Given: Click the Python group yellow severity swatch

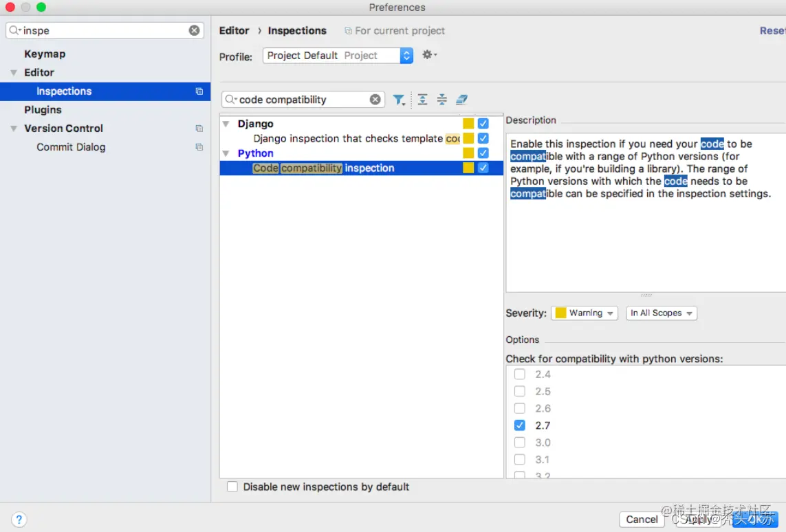Looking at the screenshot, I should (468, 153).
